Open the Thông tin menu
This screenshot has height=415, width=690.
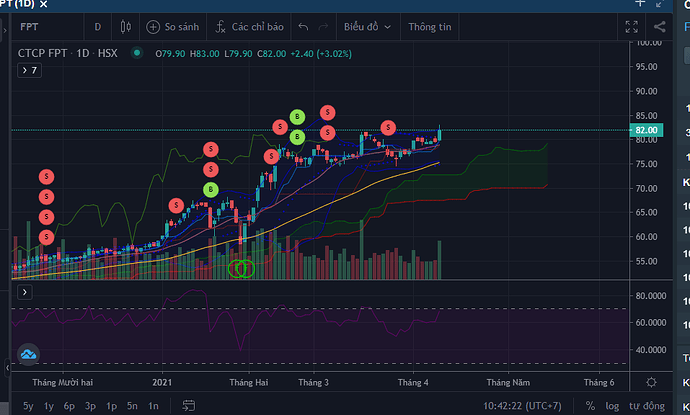(431, 27)
